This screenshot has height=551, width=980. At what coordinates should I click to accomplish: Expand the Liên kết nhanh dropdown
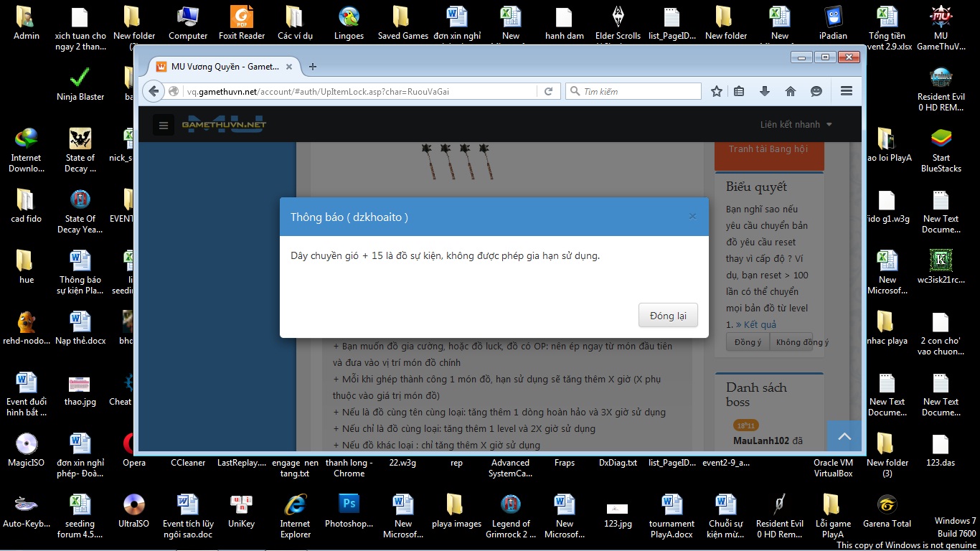tap(796, 124)
